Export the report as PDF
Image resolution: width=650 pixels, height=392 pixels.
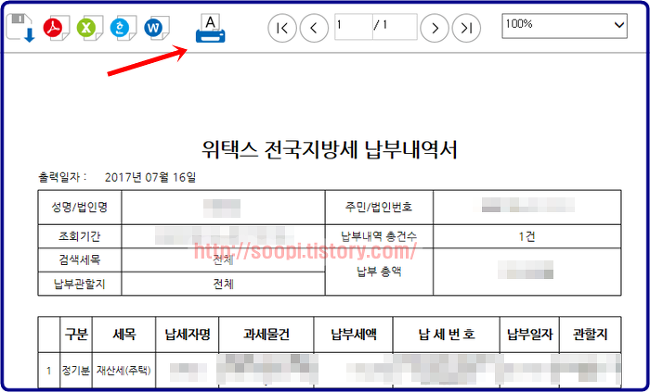tap(56, 28)
